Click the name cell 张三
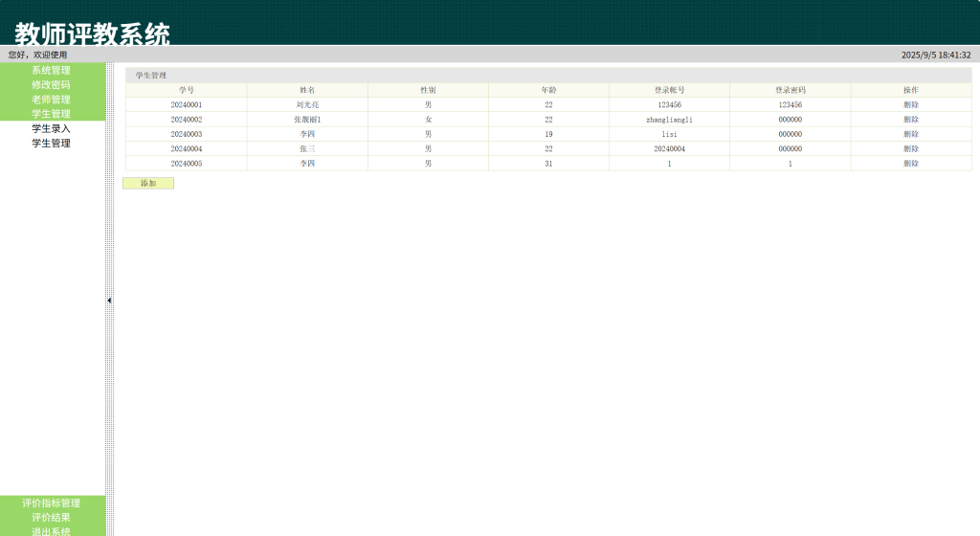This screenshot has height=536, width=980. [307, 148]
